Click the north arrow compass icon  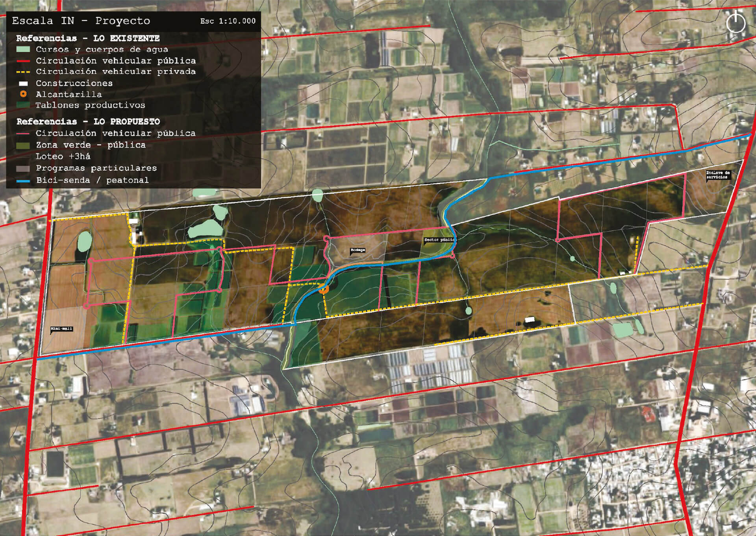(736, 22)
